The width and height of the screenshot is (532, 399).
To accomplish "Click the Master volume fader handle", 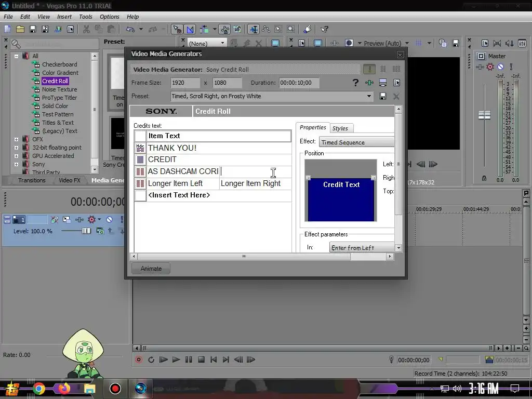I will 484,115.
